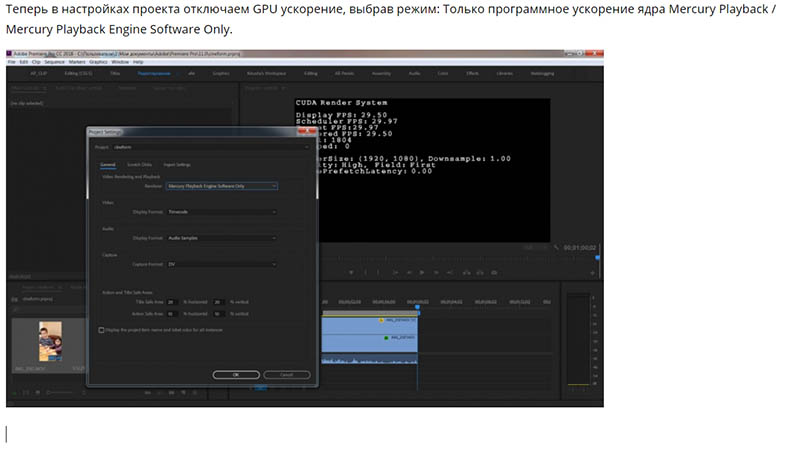Cancel the Project Settings dialog

[287, 375]
